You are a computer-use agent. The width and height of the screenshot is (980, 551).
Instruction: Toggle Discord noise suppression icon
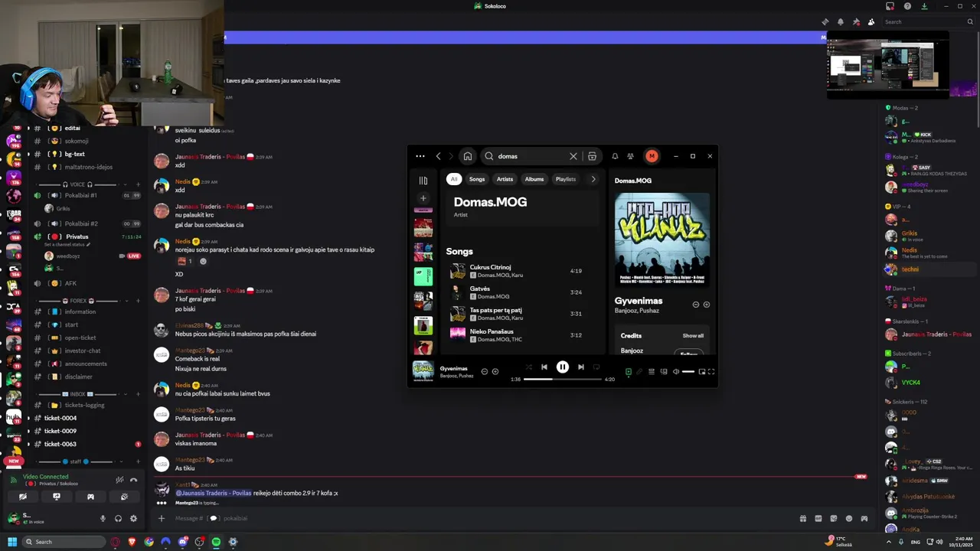coord(119,480)
